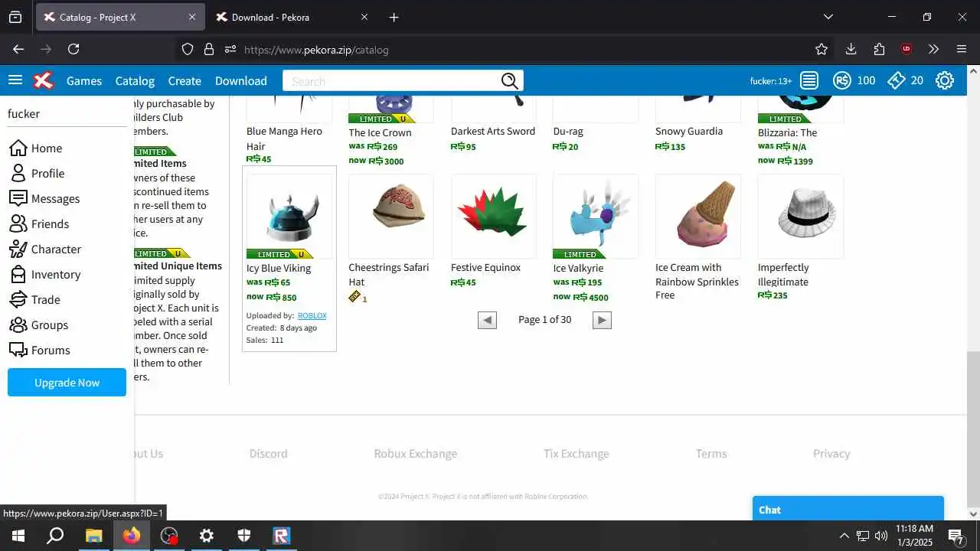The height and width of the screenshot is (551, 980).
Task: Open Firefox application menu
Action: click(x=962, y=49)
